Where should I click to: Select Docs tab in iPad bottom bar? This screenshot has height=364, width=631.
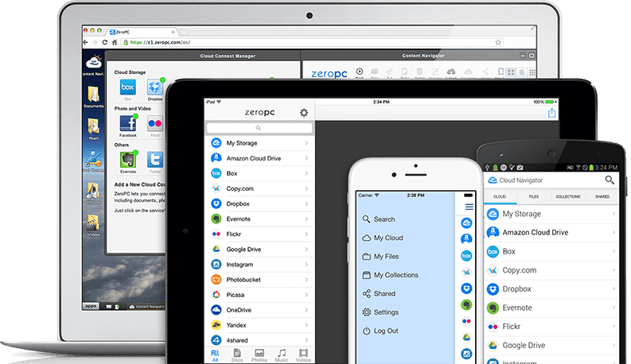tap(237, 355)
